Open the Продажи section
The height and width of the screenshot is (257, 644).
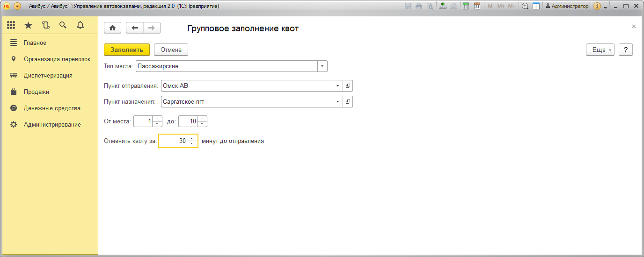pos(37,92)
